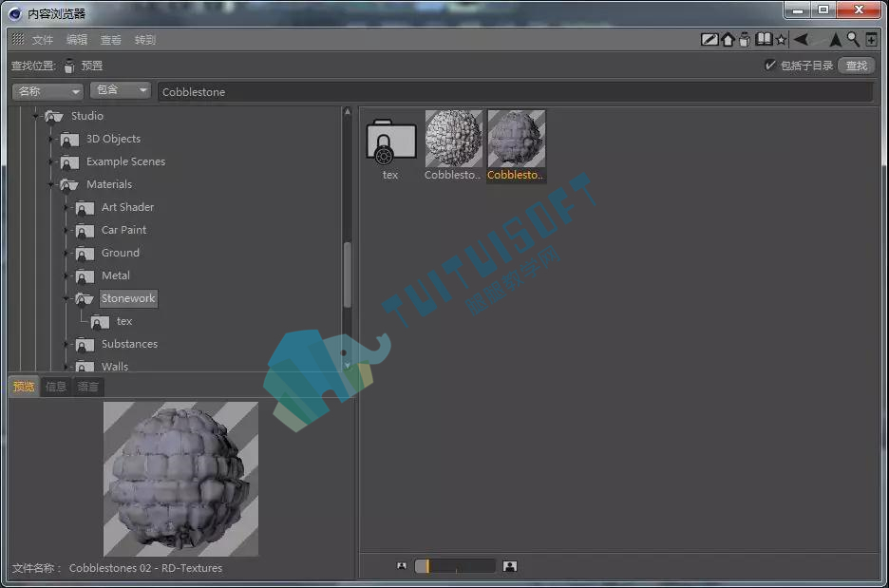The width and height of the screenshot is (889, 588).
Task: Collapse the Stonework tree folder
Action: click(x=66, y=299)
